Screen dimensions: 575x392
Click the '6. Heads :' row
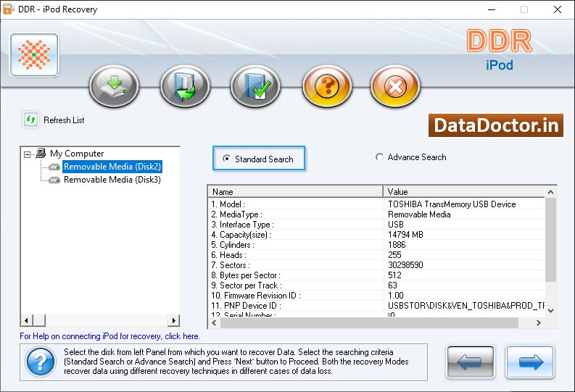(376, 255)
